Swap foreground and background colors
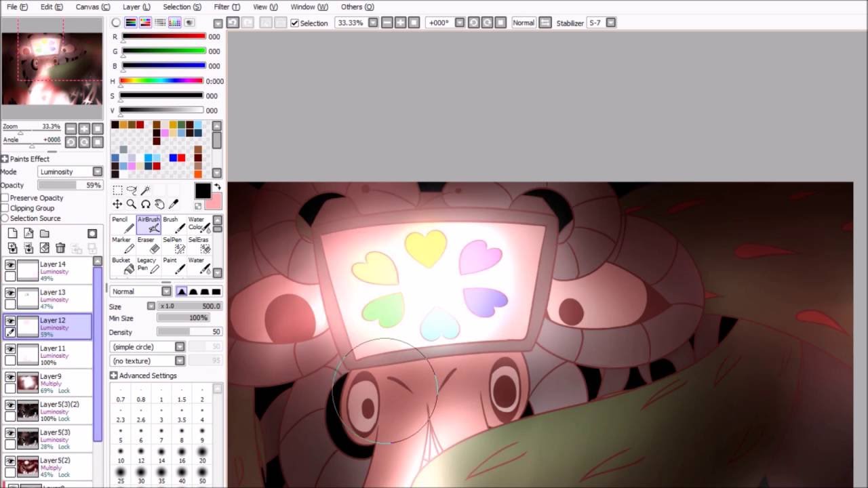868x488 pixels. pos(218,187)
